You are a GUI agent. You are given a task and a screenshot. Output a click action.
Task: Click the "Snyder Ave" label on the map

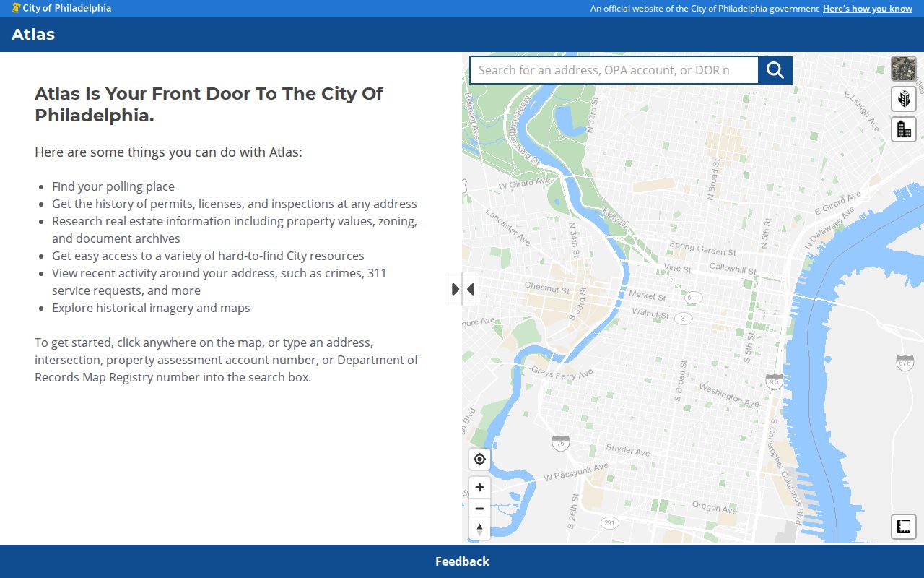628,450
